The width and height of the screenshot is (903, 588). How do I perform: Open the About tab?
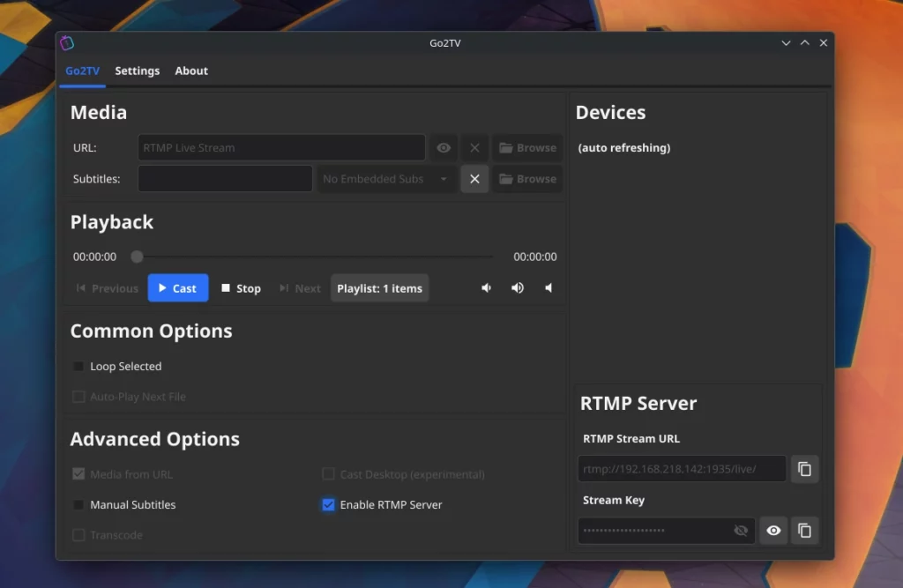click(191, 71)
